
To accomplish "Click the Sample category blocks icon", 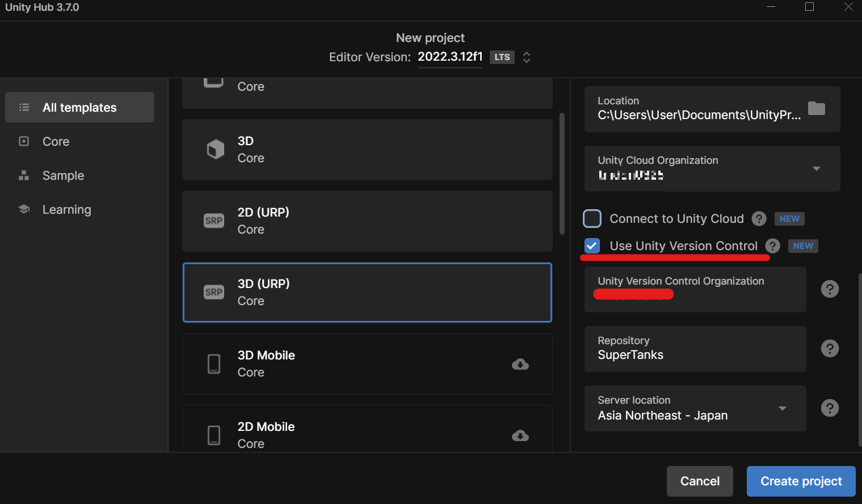I will pyautogui.click(x=24, y=175).
